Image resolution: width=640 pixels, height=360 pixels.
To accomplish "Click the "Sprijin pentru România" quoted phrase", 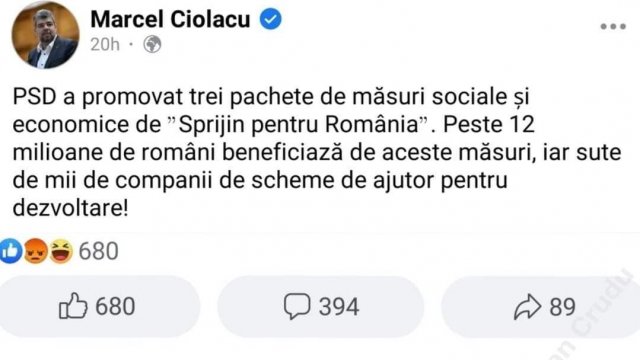I will click(x=298, y=124).
